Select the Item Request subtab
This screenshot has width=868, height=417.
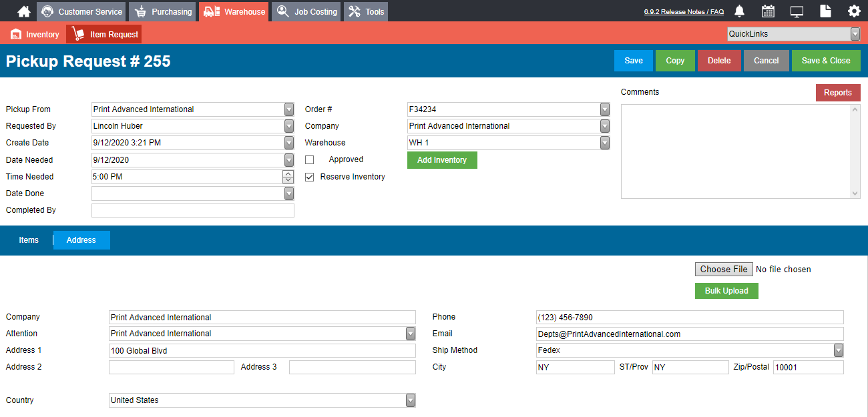click(104, 34)
